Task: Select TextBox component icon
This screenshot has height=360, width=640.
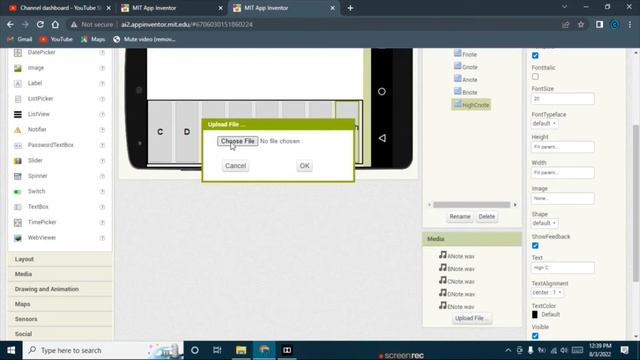Action: 18,207
